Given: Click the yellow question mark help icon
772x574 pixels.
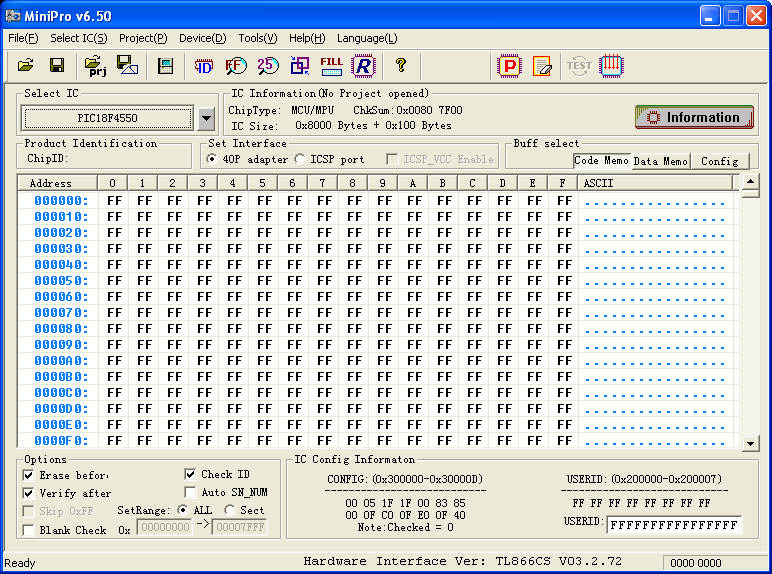Looking at the screenshot, I should pyautogui.click(x=401, y=66).
